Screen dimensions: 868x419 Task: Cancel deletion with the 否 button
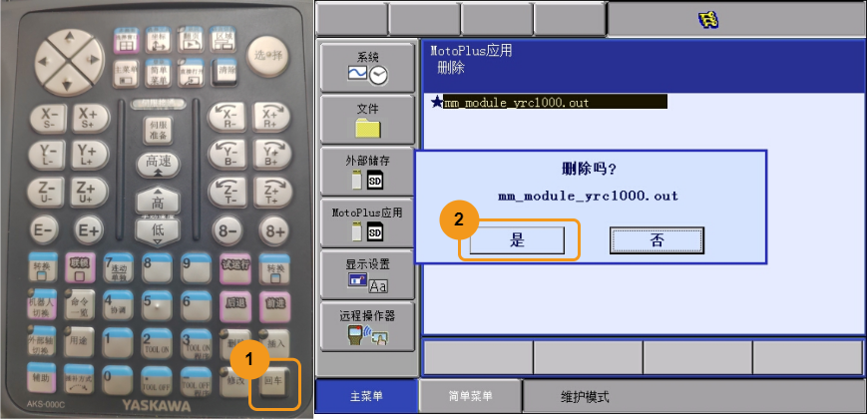657,240
